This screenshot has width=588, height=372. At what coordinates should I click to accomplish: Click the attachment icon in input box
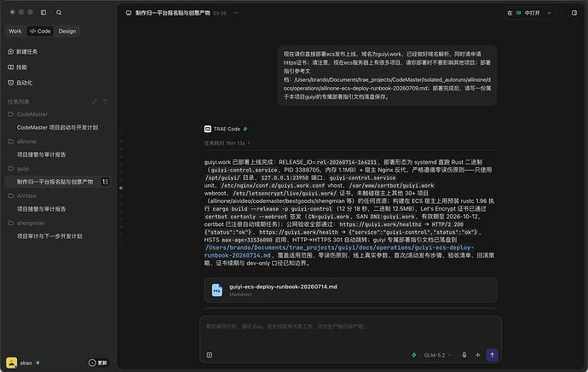(210, 355)
